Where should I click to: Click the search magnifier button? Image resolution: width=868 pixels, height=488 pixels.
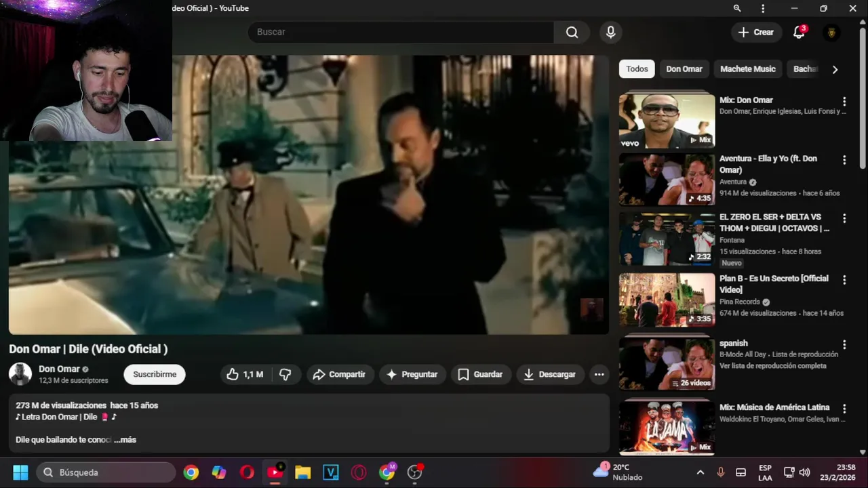click(572, 32)
